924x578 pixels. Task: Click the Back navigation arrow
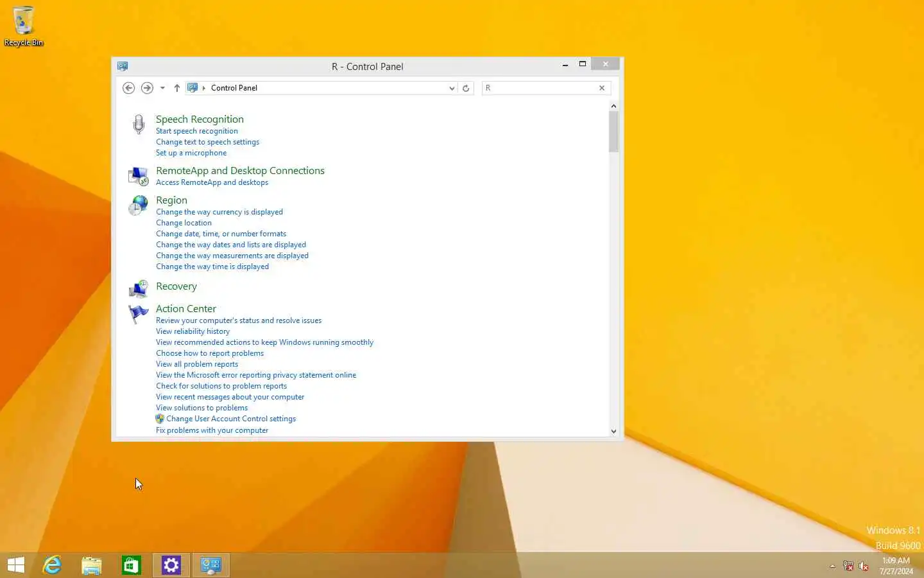click(128, 88)
